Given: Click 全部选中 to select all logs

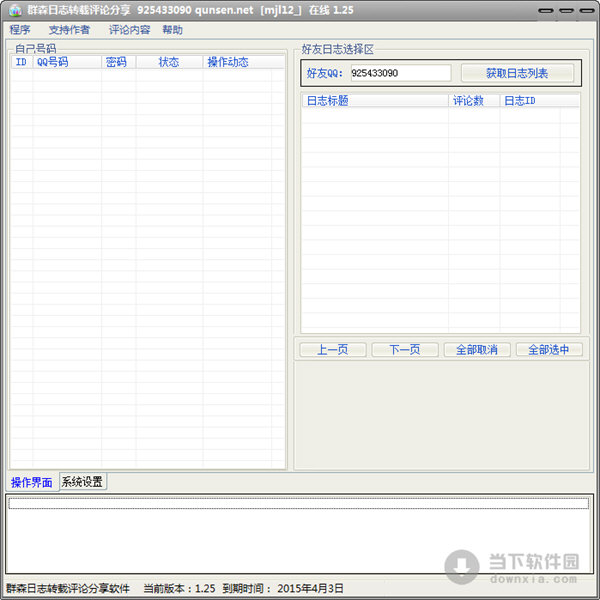Looking at the screenshot, I should coord(549,349).
